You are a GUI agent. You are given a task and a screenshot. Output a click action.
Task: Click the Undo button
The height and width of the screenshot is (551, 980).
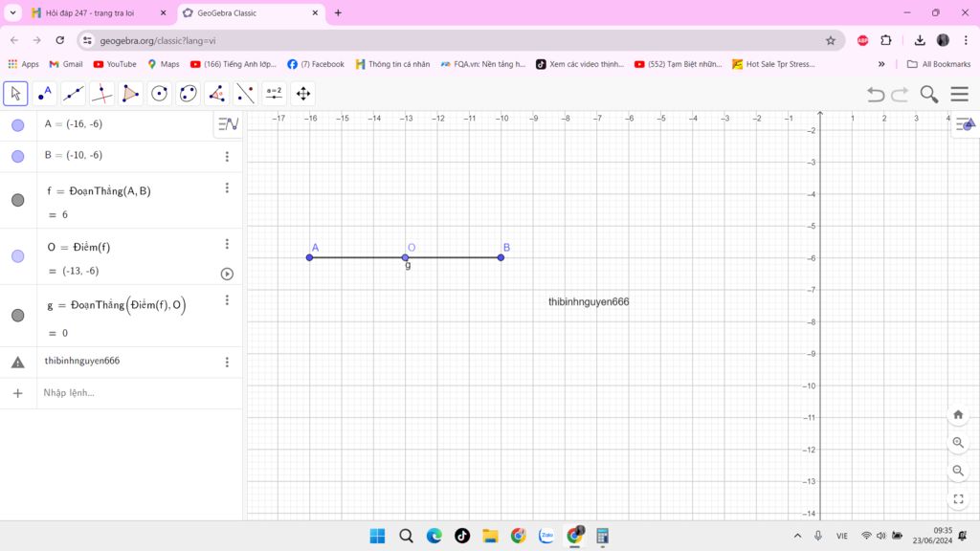(x=876, y=94)
